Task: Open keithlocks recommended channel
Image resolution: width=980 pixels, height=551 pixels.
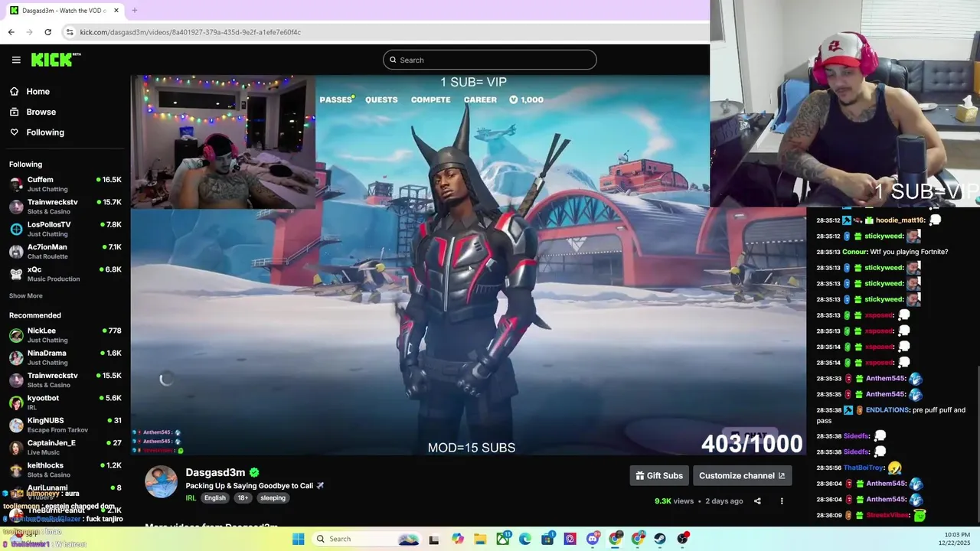Action: click(65, 470)
